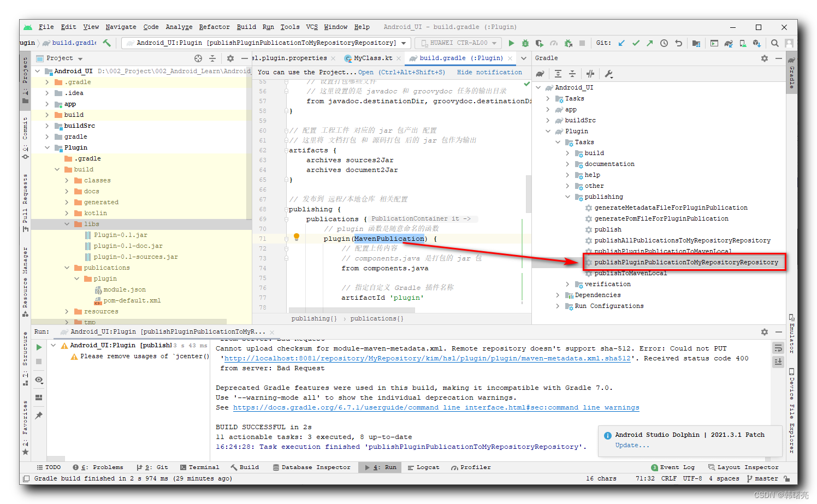This screenshot has height=504, width=817.
Task: Commit changes with the Git checkmark
Action: click(x=636, y=43)
